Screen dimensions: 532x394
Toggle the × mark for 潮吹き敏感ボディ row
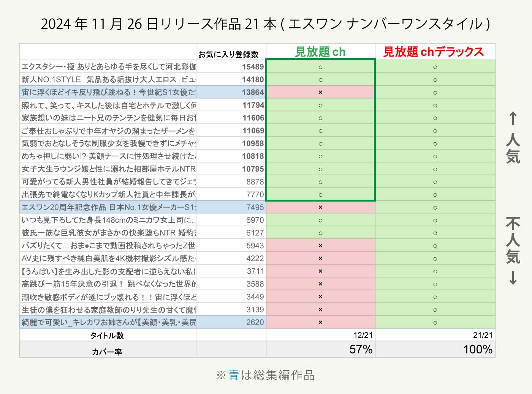coord(320,296)
